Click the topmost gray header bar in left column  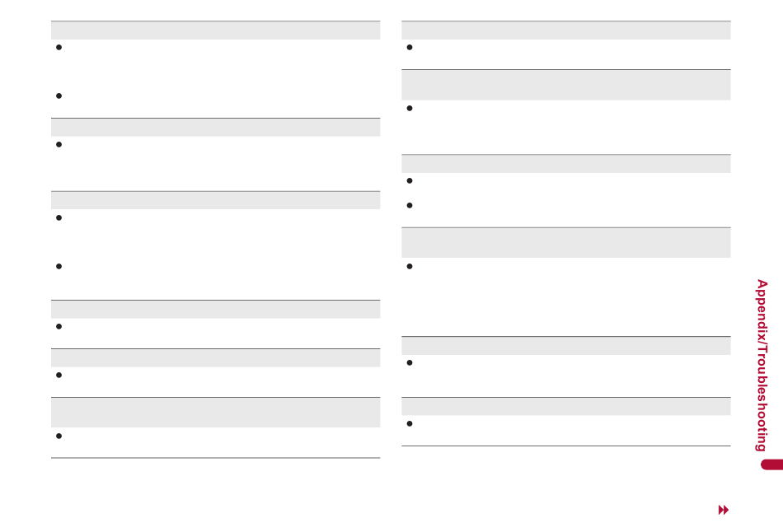point(215,30)
